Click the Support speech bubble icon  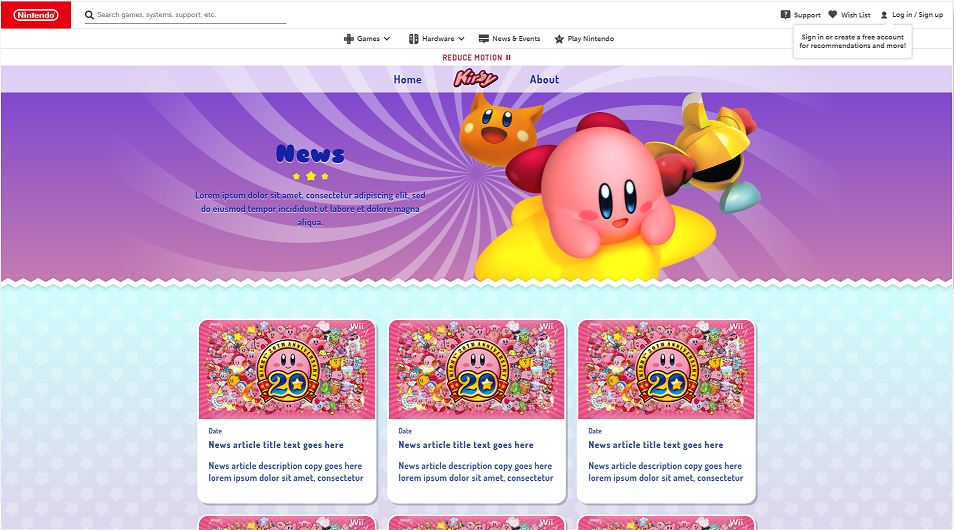[785, 15]
